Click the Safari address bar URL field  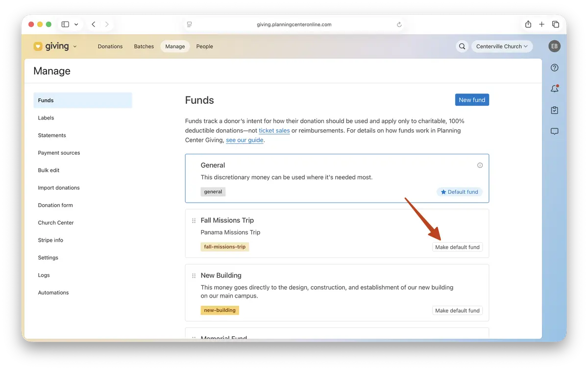coord(294,24)
